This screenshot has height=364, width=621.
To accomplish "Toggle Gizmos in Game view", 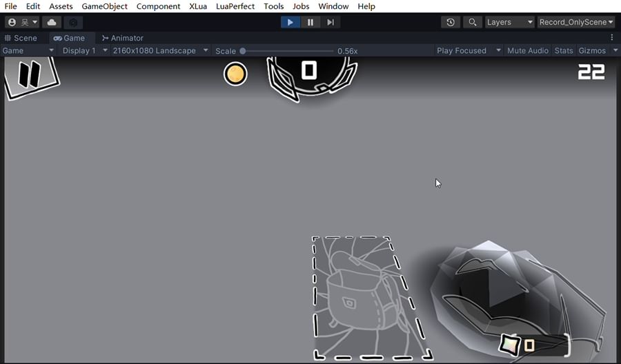I will (x=592, y=50).
